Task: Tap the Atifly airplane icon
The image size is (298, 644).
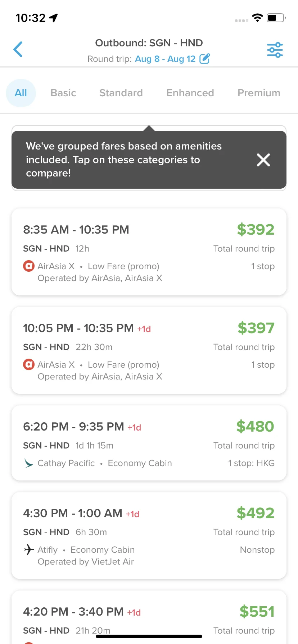Action: pyautogui.click(x=29, y=549)
